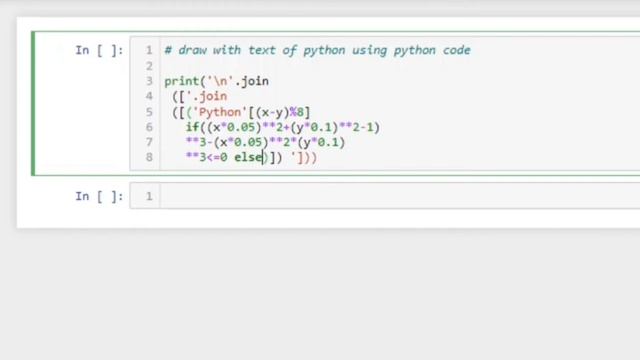Click line number 6 in the first cell
The width and height of the screenshot is (640, 360).
coord(149,127)
